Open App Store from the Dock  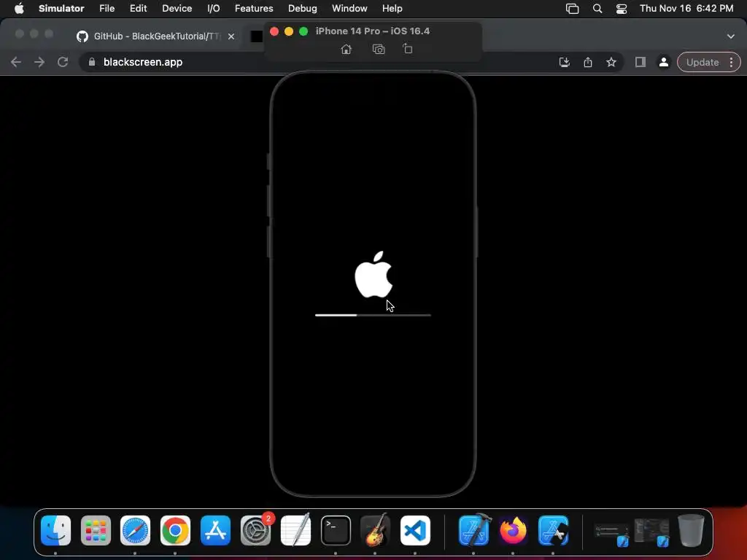point(215,530)
